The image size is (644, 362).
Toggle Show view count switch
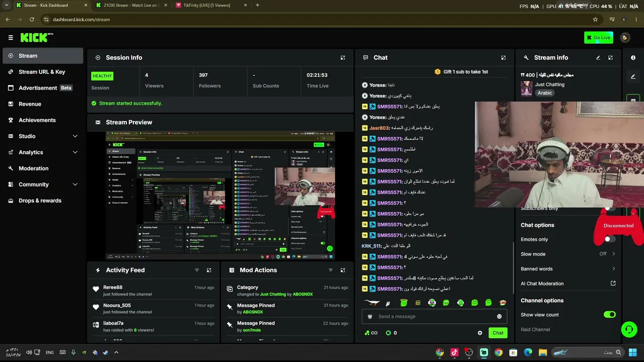click(x=610, y=315)
